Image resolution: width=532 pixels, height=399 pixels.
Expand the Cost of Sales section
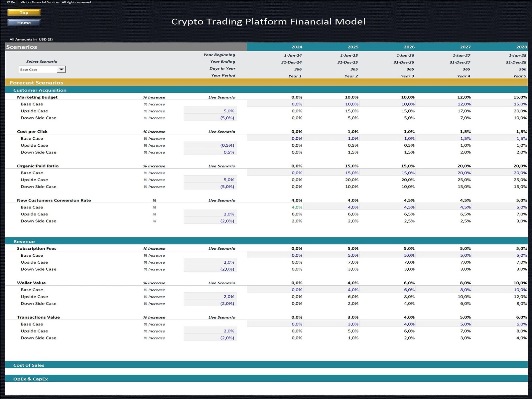pos(29,365)
